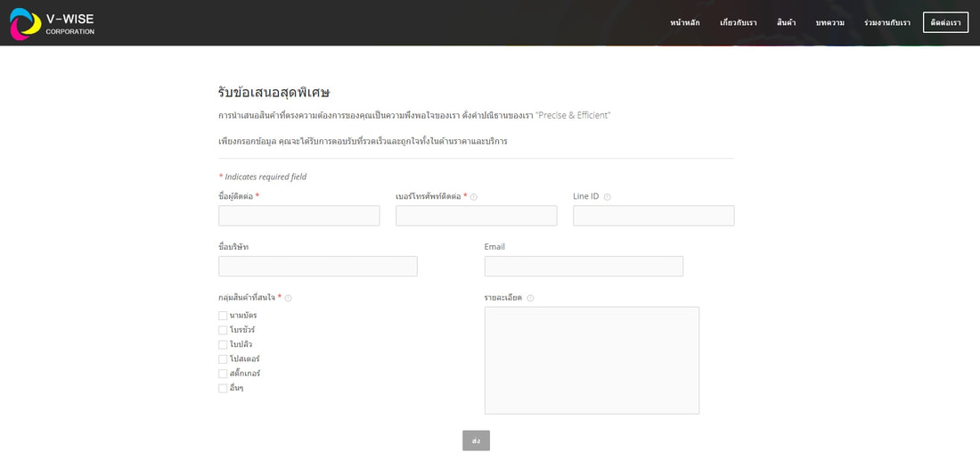Screen dimensions: 980x461
Task: Open the บทความ menu item
Action: [x=830, y=22]
